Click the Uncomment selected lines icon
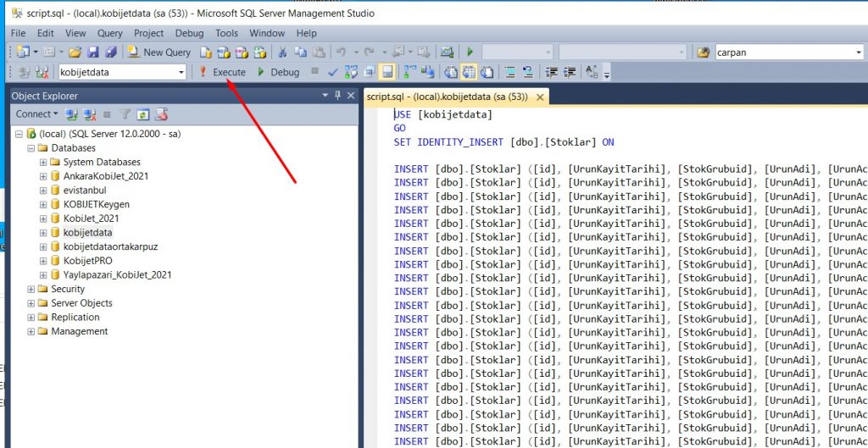 pyautogui.click(x=527, y=72)
